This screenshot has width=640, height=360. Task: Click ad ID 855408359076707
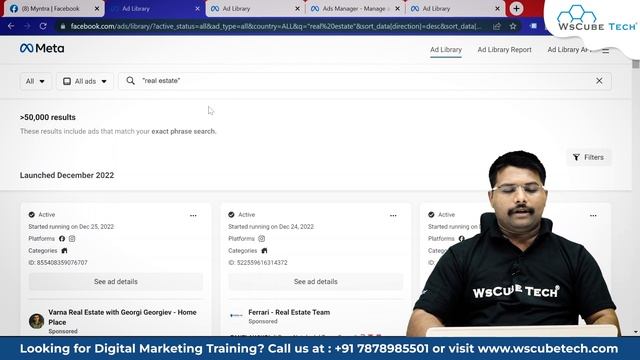58,262
